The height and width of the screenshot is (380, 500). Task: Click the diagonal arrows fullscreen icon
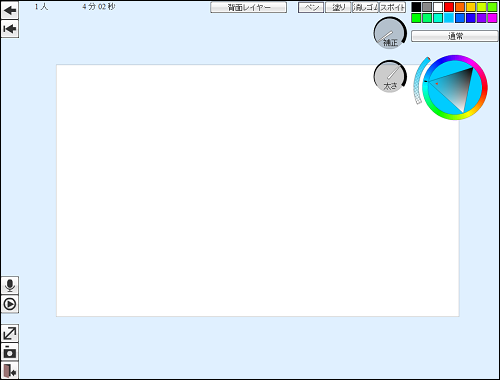pos(10,334)
